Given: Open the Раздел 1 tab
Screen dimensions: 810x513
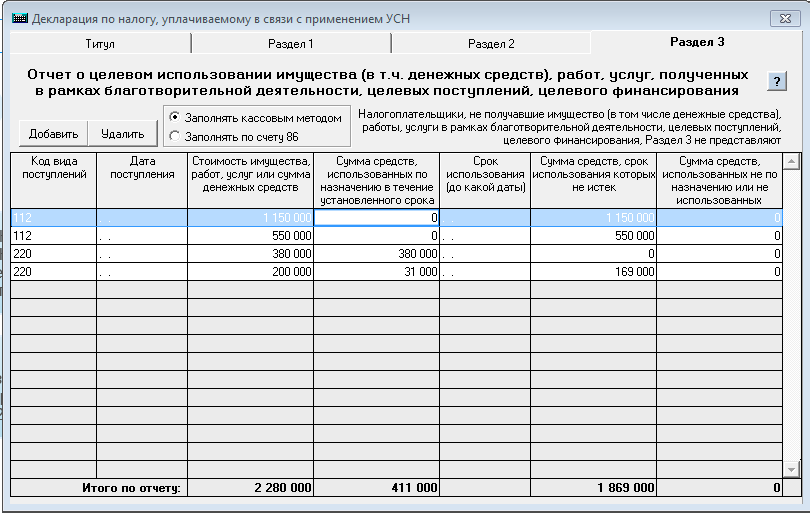Looking at the screenshot, I should pos(290,44).
